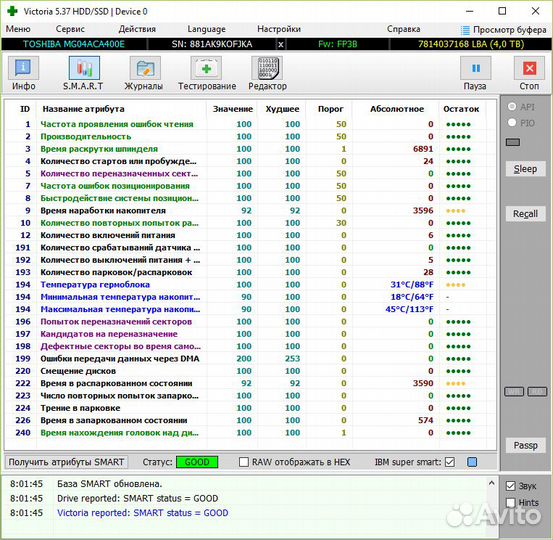Enable the Hints checkbox
Image resolution: width=553 pixels, height=540 pixels.
click(510, 502)
